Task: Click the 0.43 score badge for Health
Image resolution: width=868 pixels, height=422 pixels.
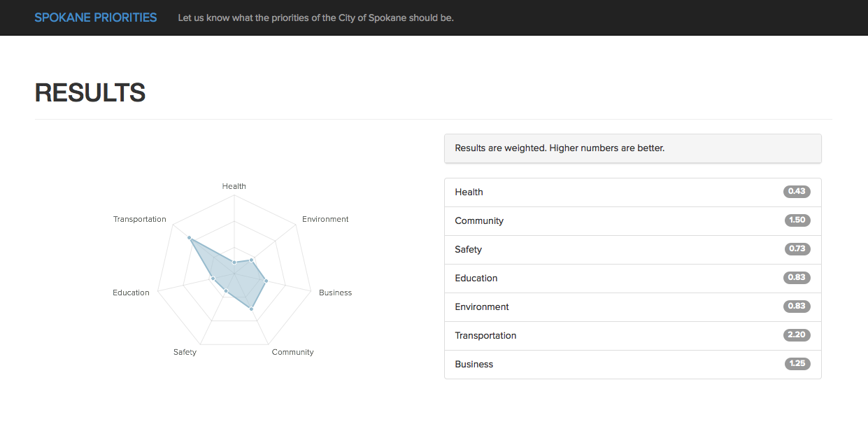Action: tap(797, 192)
